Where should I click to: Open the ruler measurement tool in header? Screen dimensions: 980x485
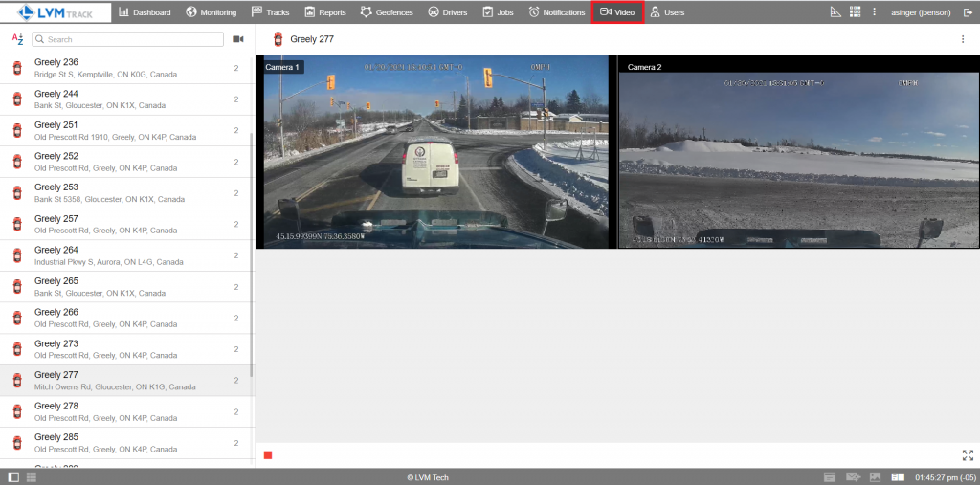click(835, 12)
